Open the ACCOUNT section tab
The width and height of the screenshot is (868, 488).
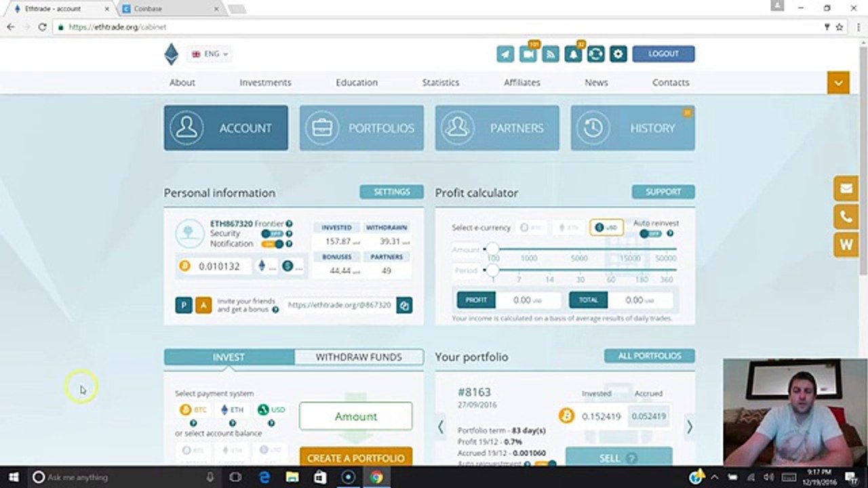226,127
